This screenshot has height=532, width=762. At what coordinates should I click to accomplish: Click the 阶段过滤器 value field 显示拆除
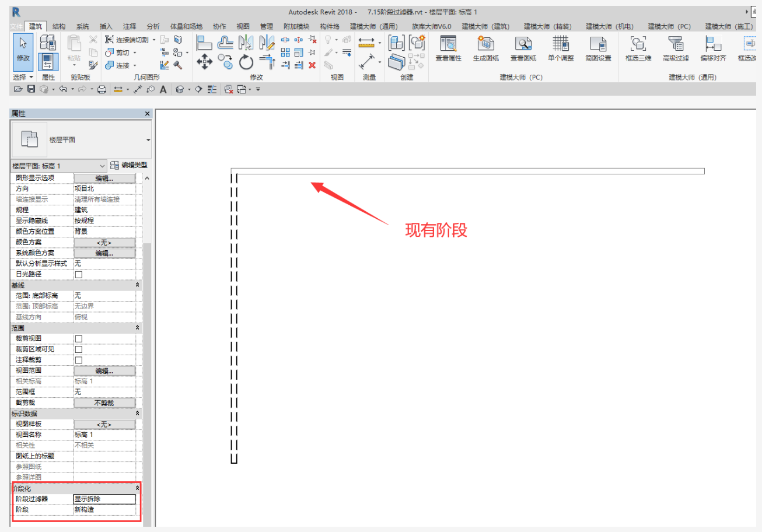[x=104, y=499]
